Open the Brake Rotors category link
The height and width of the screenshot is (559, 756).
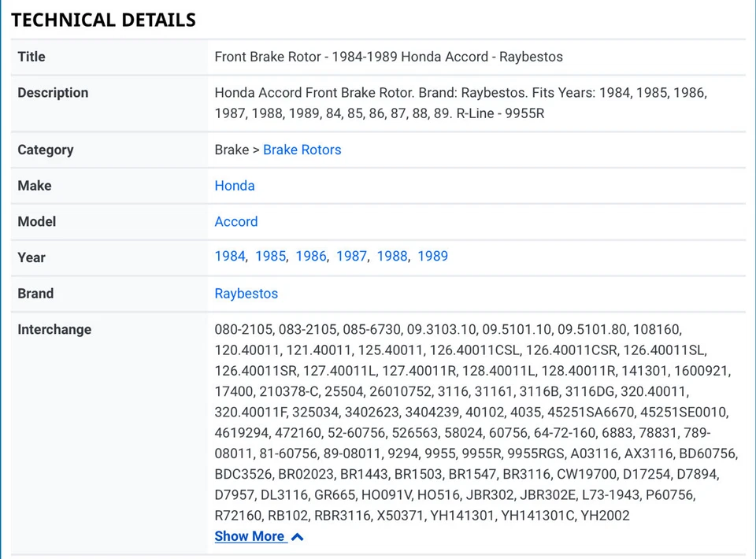coord(302,150)
